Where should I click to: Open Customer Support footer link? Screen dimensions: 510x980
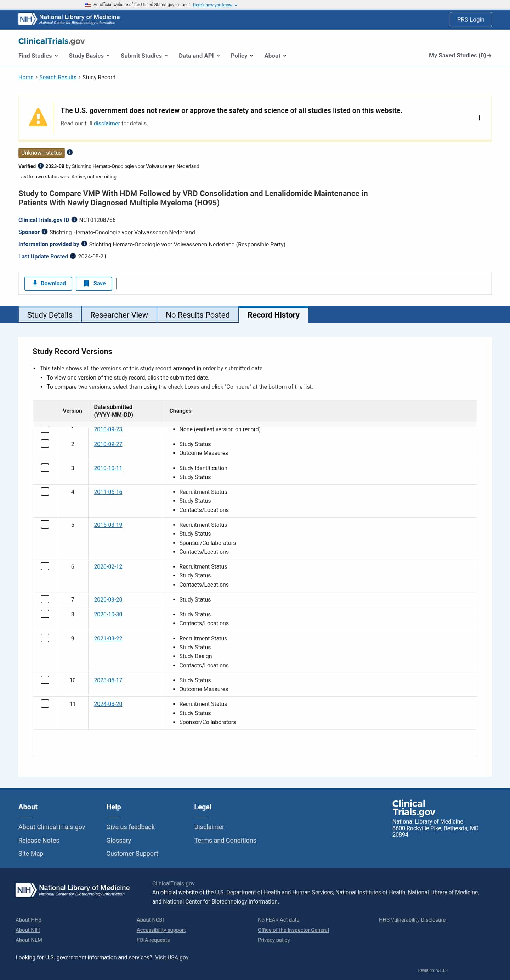132,853
